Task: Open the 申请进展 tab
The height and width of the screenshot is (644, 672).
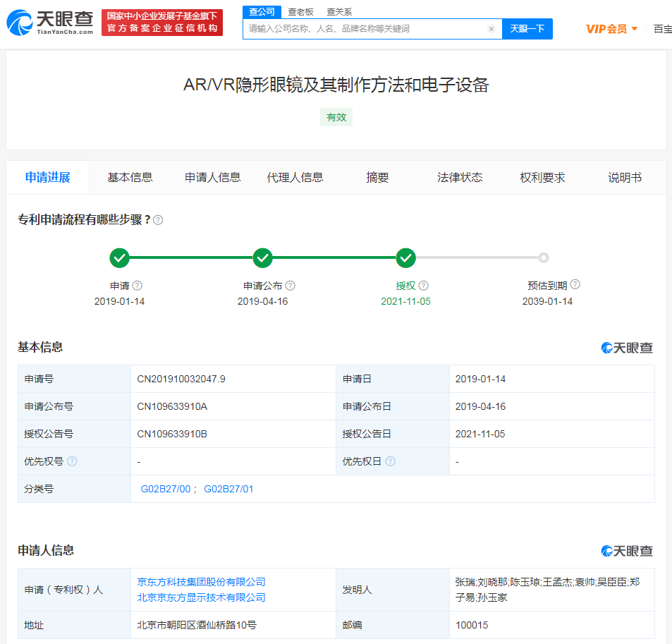Action: click(47, 178)
